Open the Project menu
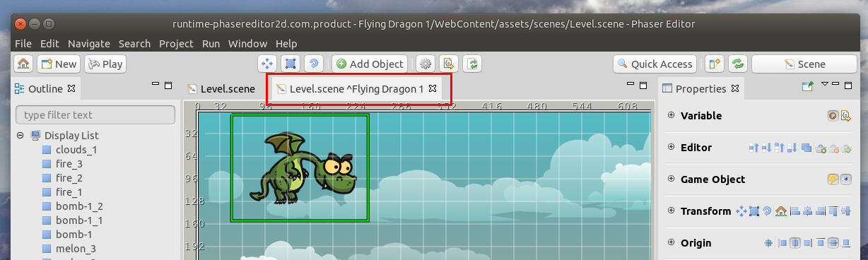Screen dimensions: 868x260 (176, 43)
